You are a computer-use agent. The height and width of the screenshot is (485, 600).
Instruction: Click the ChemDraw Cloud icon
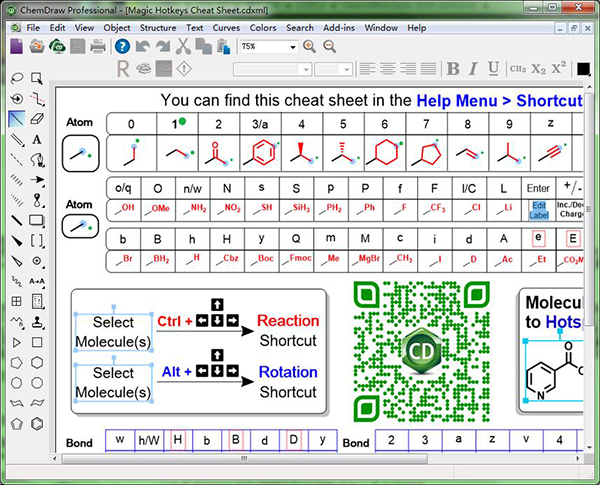[x=57, y=46]
